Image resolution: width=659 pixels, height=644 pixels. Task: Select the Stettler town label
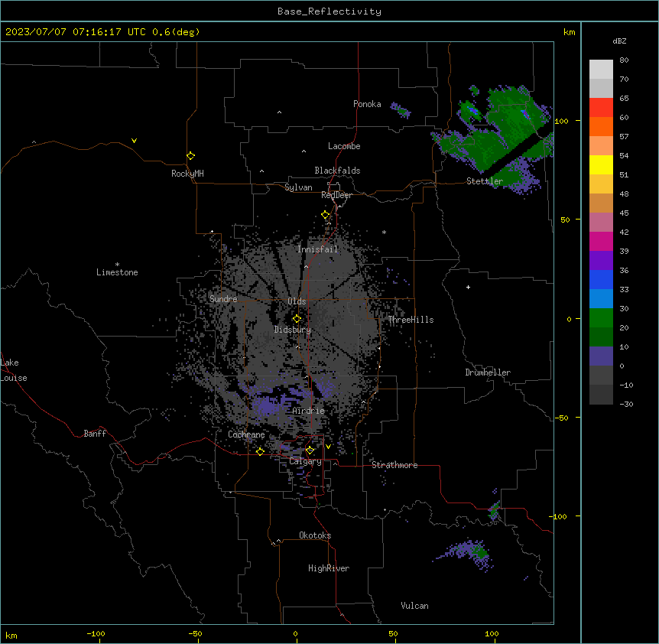(x=484, y=181)
